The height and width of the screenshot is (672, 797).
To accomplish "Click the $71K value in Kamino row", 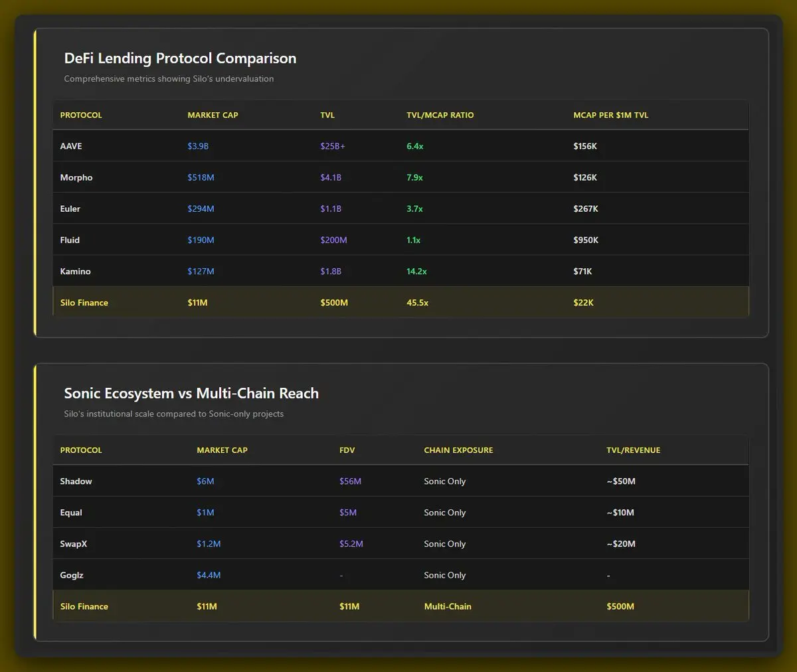I will (x=582, y=271).
